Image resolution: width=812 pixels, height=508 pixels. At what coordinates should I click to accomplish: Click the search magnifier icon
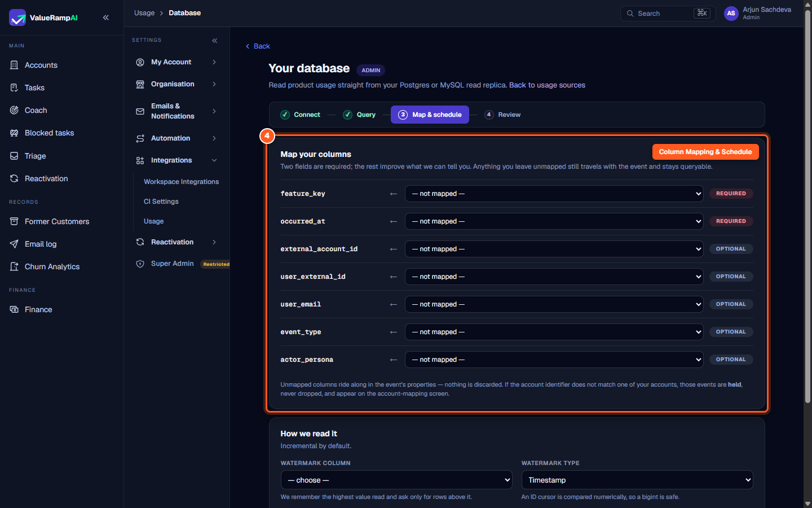[630, 14]
